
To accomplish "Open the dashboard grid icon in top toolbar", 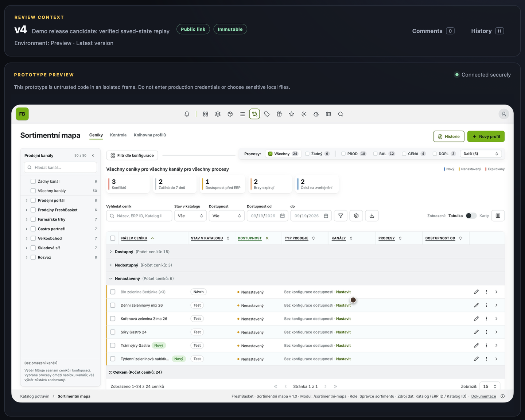I will pos(206,114).
